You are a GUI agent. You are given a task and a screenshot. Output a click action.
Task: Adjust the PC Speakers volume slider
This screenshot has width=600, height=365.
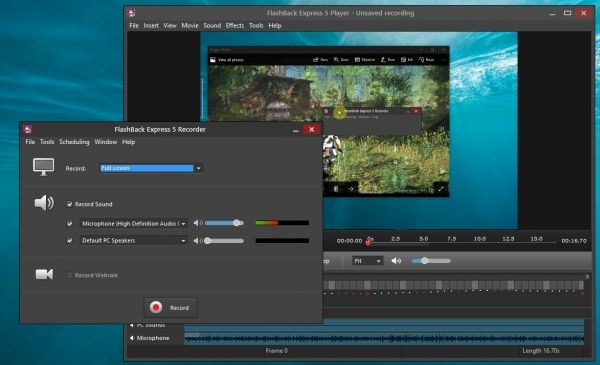224,241
